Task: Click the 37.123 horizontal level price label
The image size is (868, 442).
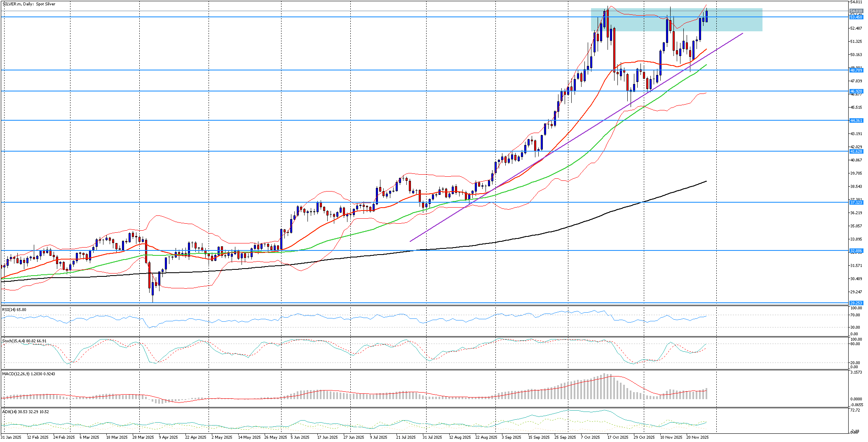Action: 856,203
